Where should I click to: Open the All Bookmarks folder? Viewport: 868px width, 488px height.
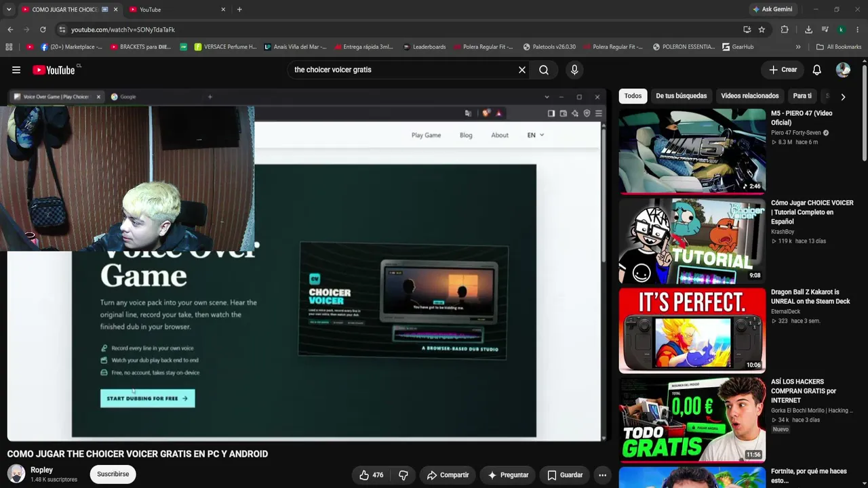(839, 47)
